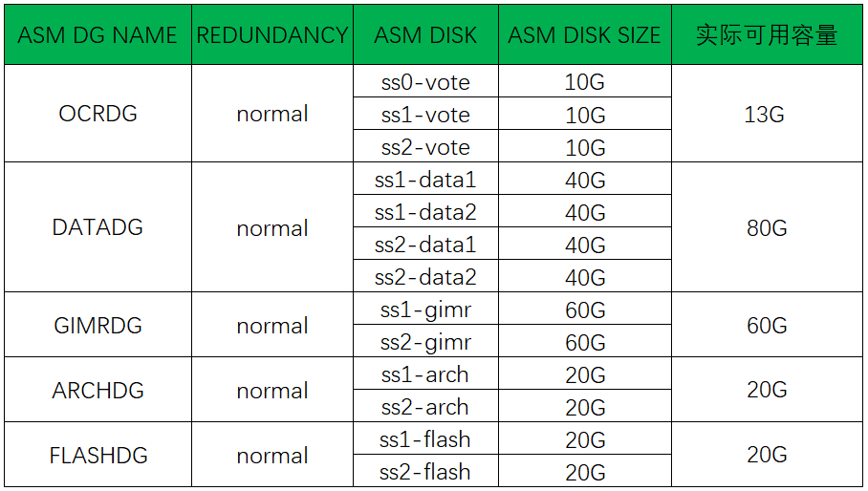Viewport: 868px width, 491px height.
Task: Click the FLASHDG disk group cell
Action: (x=98, y=455)
